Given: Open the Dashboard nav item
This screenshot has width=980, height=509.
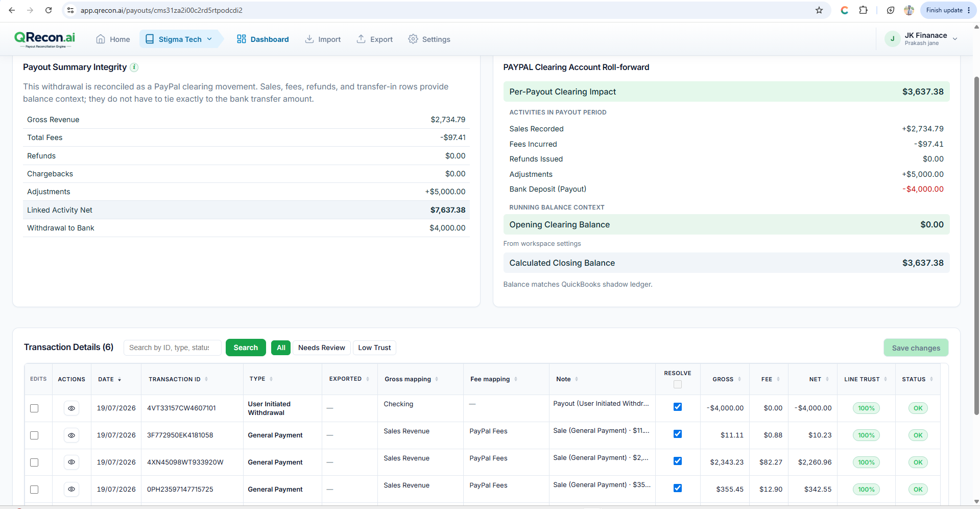Looking at the screenshot, I should tap(263, 39).
